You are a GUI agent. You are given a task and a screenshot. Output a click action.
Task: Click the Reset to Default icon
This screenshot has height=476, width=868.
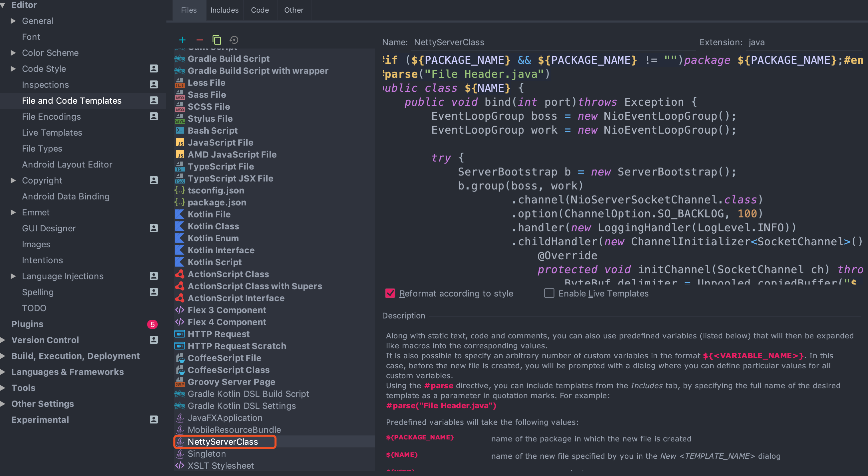[234, 40]
